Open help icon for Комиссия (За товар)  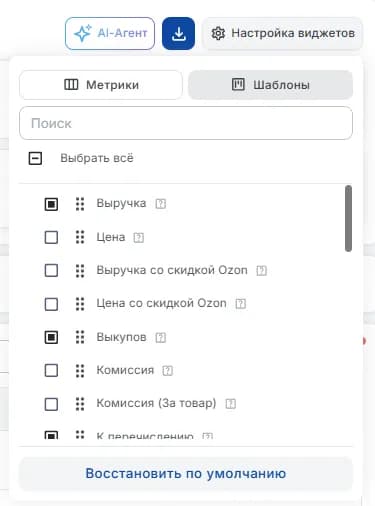pos(231,404)
